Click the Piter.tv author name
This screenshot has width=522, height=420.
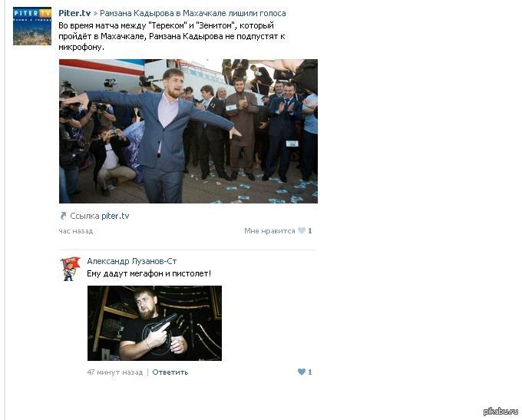tap(74, 13)
